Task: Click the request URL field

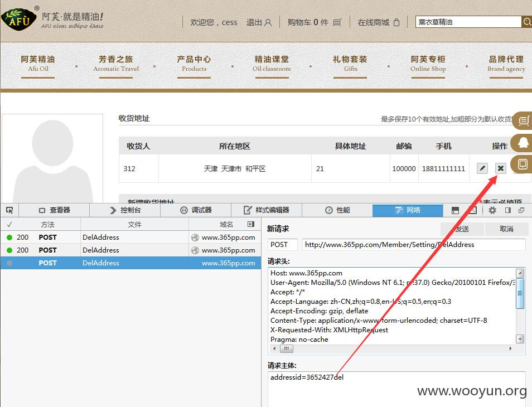Action: 414,245
